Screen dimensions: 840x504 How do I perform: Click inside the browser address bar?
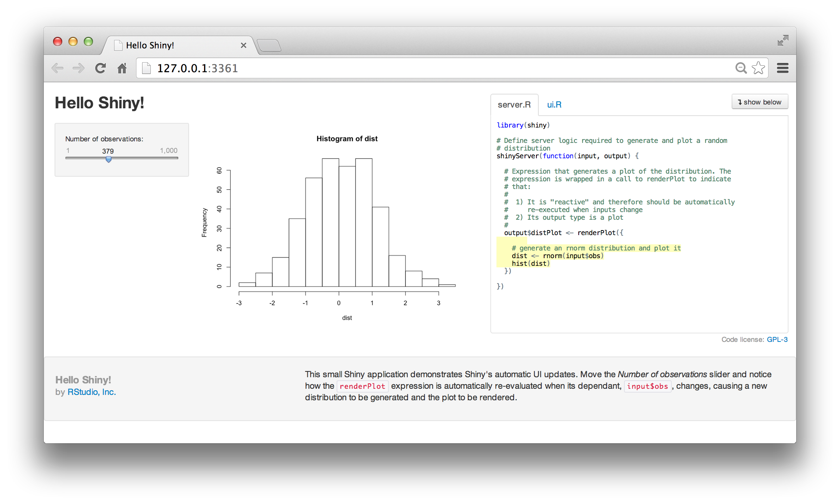point(346,68)
